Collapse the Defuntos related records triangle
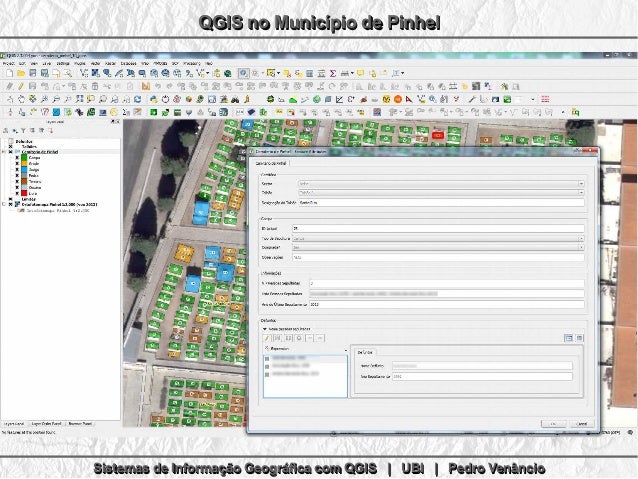The image size is (638, 479). [264, 329]
